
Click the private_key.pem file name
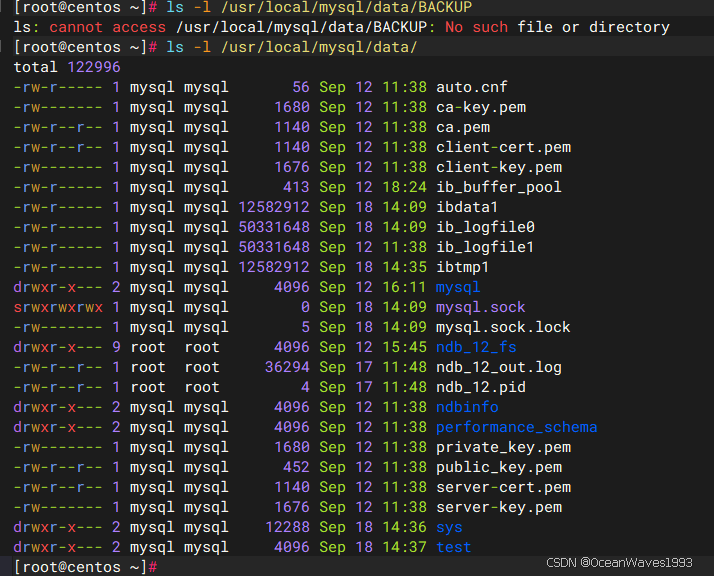[x=503, y=447]
